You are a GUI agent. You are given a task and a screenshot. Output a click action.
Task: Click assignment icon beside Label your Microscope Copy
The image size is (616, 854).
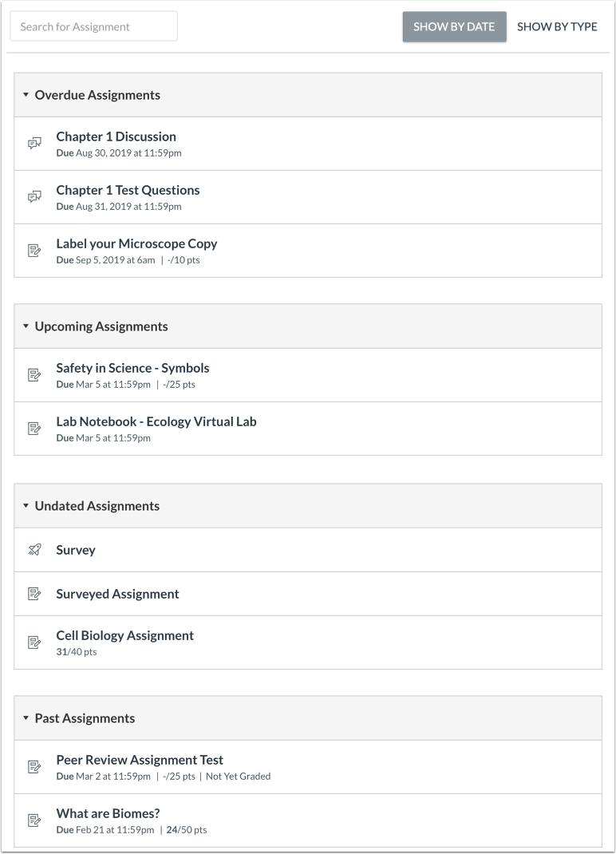34,251
